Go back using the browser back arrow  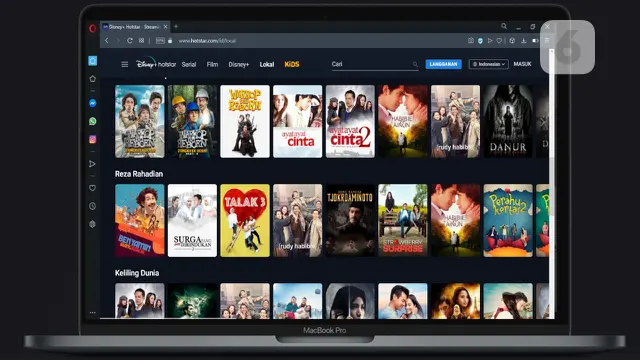(x=107, y=40)
